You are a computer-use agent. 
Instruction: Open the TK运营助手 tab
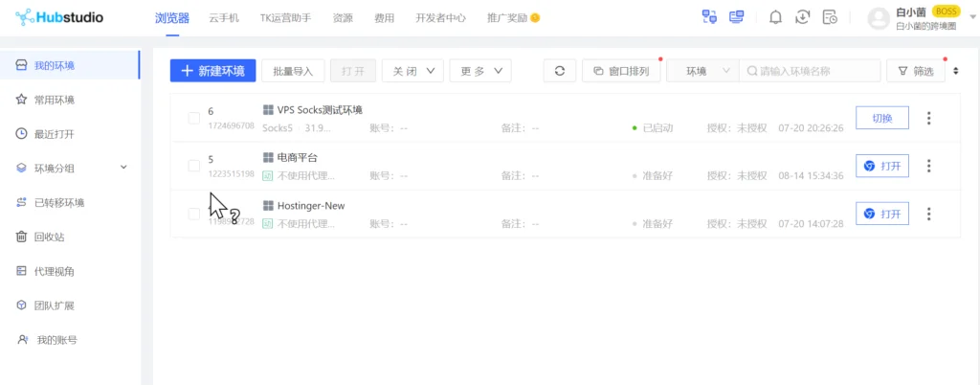285,18
